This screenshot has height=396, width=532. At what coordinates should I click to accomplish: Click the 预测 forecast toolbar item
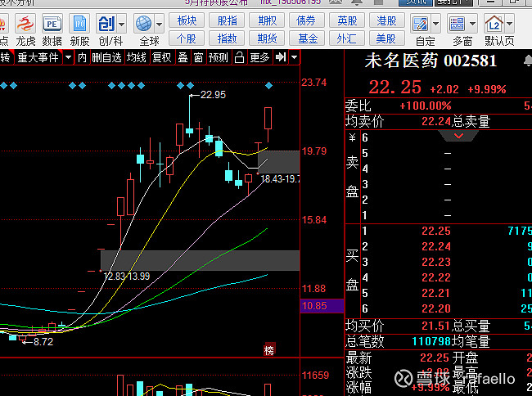click(x=219, y=57)
